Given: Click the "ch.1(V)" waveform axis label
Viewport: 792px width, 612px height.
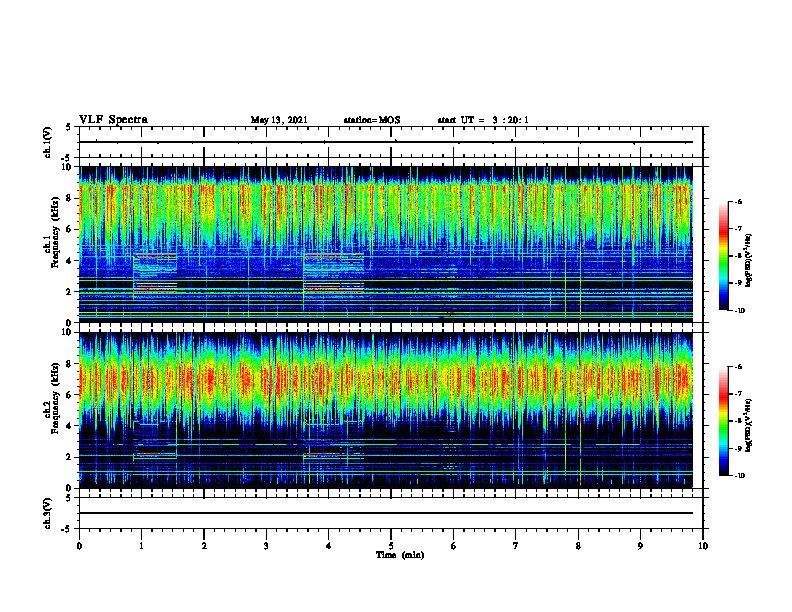Looking at the screenshot, I should click(x=48, y=142).
